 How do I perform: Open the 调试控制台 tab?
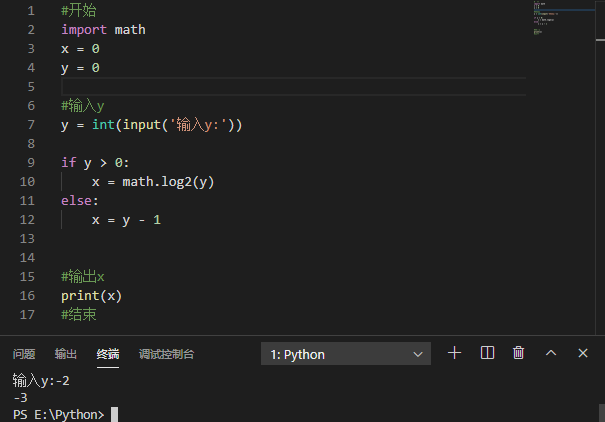166,354
